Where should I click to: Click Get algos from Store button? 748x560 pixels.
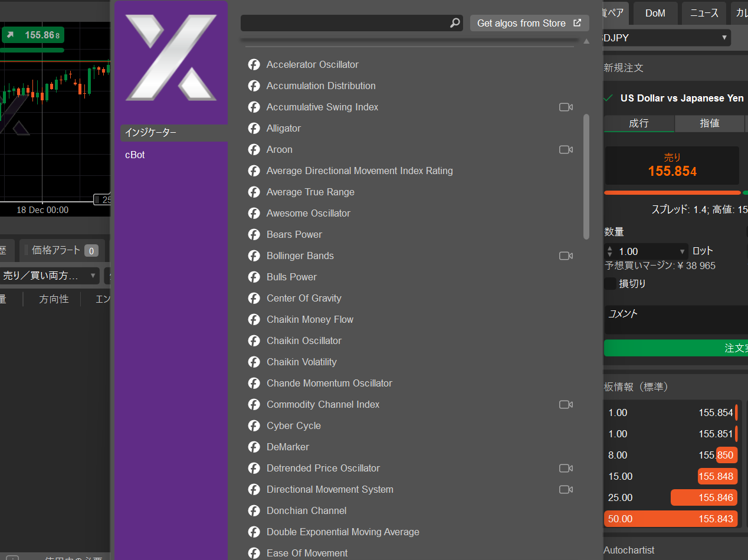coord(529,23)
